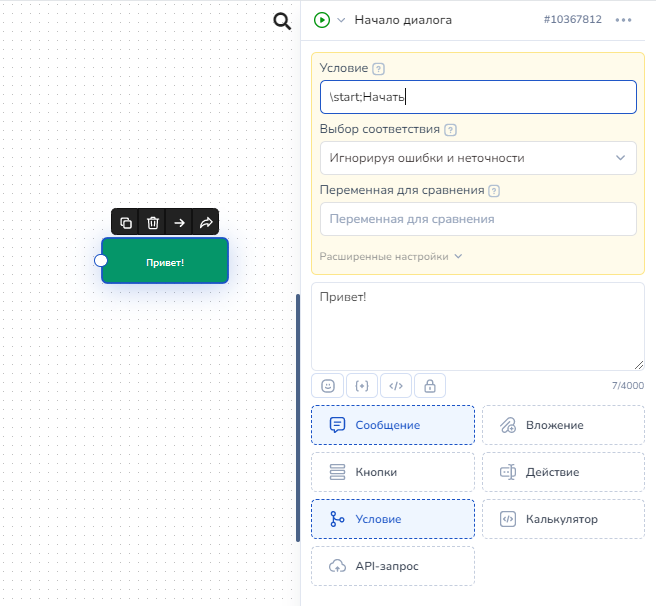Click the search magnifier icon on canvas

click(282, 21)
